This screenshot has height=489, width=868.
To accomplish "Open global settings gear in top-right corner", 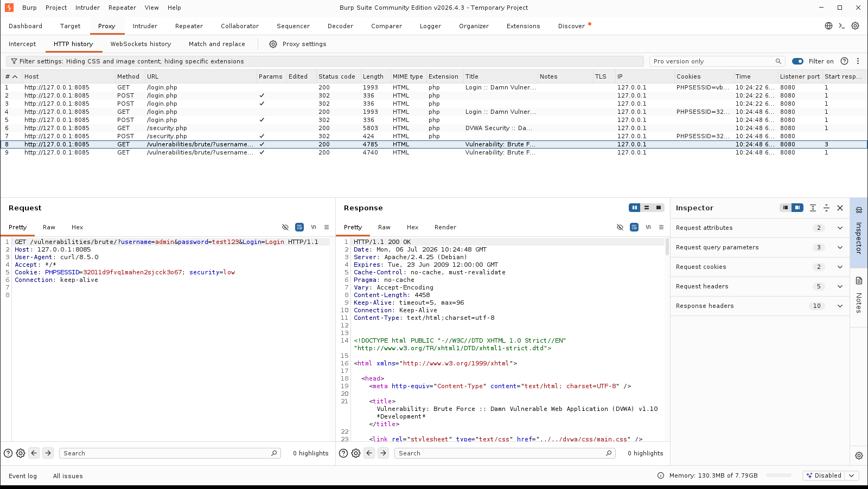I will coord(855,25).
